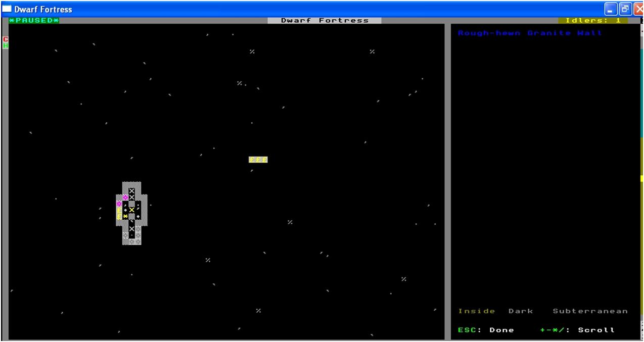Select the white X right of upper magenta gem
Screen dimensions: 644x342
pos(131,197)
